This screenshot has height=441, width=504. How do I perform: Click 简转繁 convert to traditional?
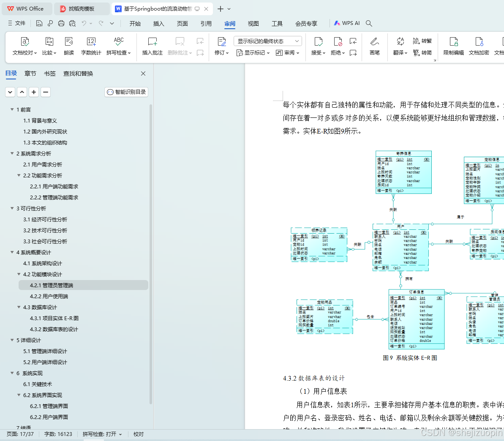pos(422,41)
